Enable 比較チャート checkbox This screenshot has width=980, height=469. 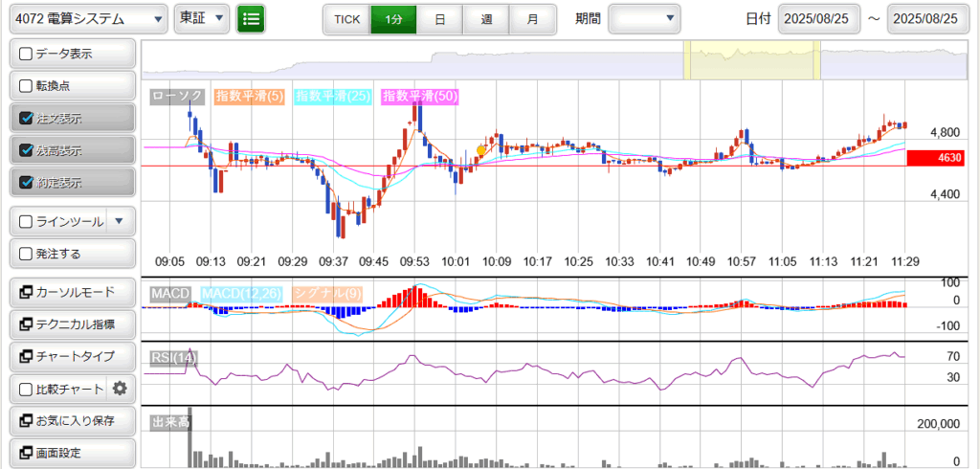click(x=26, y=389)
